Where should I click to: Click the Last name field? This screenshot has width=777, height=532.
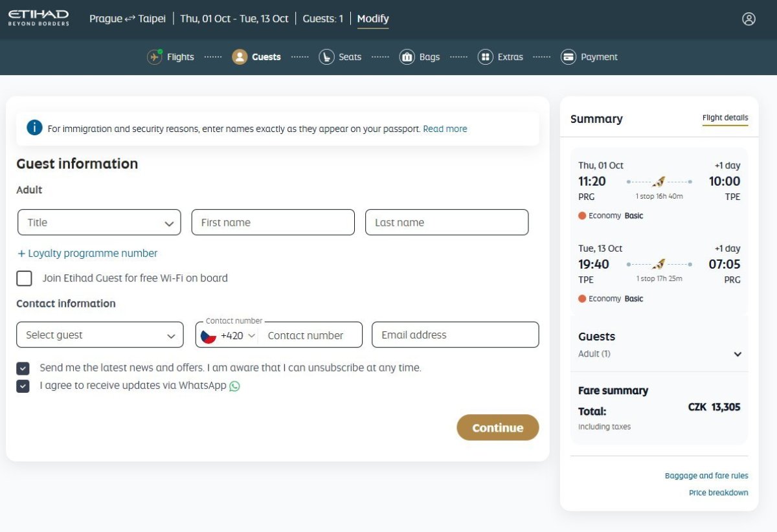click(447, 222)
